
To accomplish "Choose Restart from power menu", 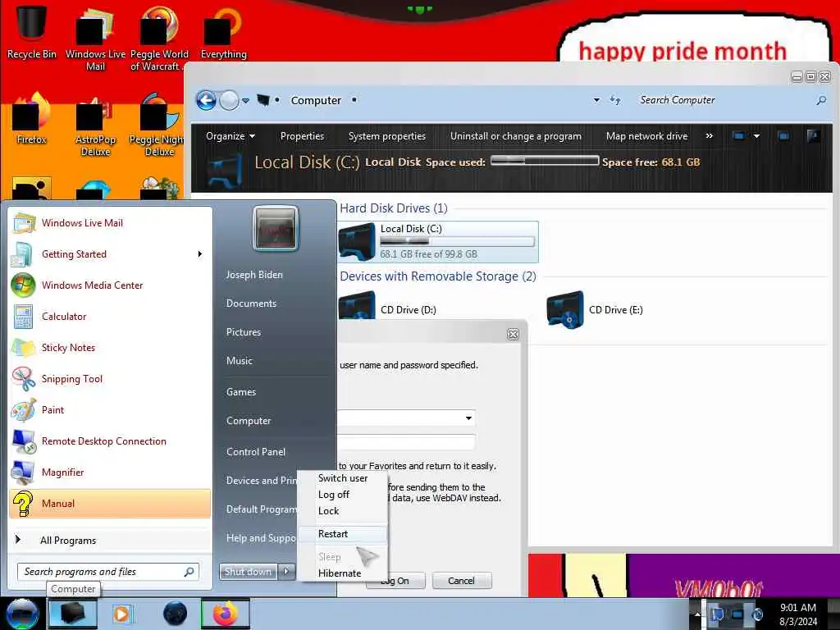I will (x=343, y=534).
